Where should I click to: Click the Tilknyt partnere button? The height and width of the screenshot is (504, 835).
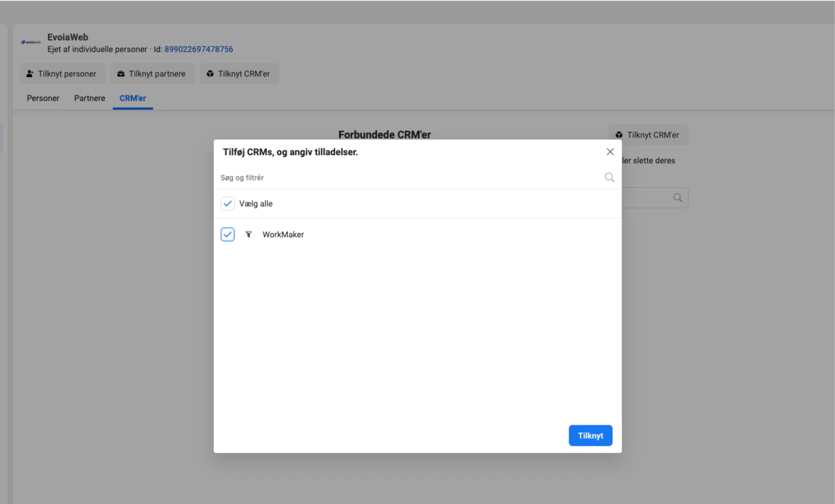152,74
